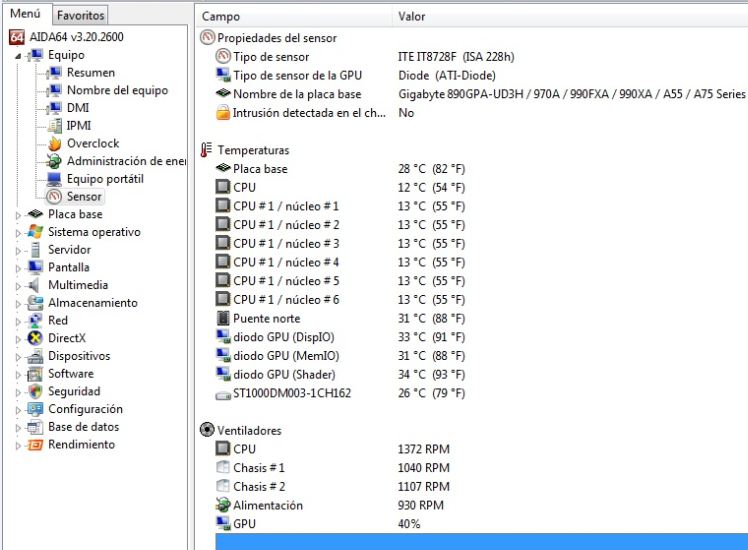The image size is (748, 550).
Task: Click the Servidor tower icon
Action: [x=35, y=249]
